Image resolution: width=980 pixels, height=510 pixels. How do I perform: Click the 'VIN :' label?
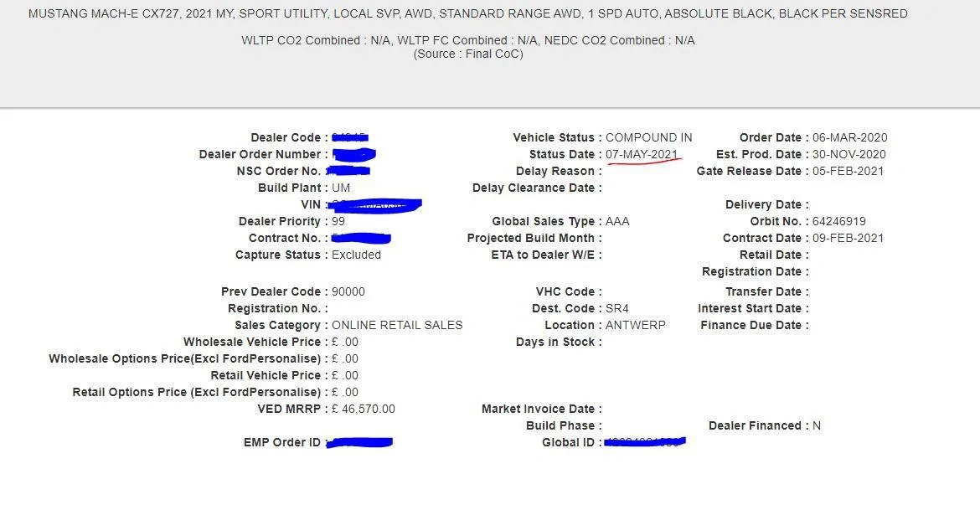[314, 205]
